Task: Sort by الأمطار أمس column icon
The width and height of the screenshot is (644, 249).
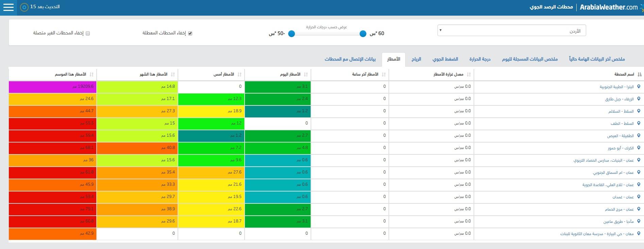Action: pyautogui.click(x=240, y=74)
